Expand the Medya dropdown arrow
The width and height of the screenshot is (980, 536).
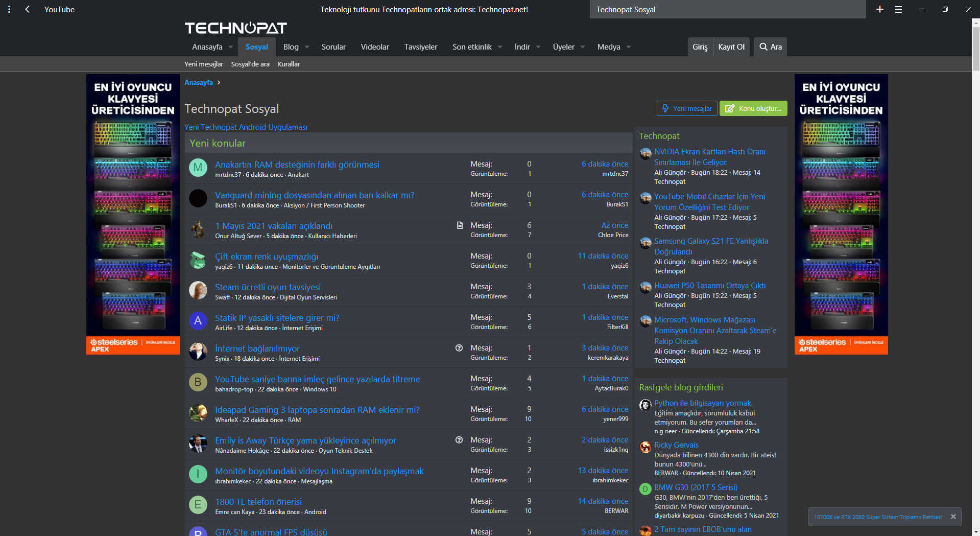629,47
